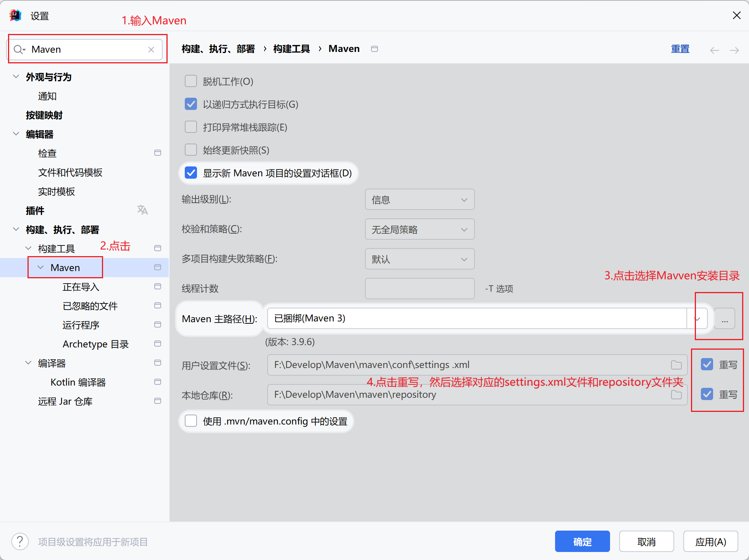Go forward with the right arrow icon
This screenshot has height=560, width=749.
tap(734, 50)
